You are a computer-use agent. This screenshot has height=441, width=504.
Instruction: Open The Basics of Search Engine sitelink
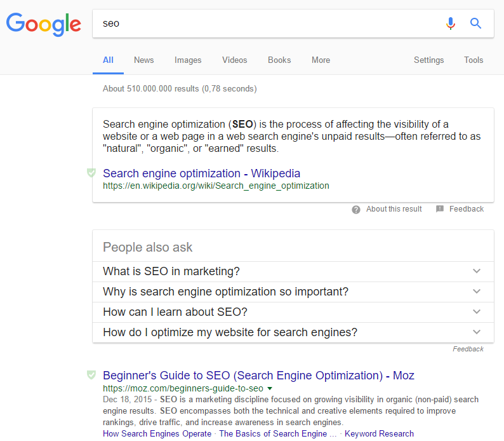(x=278, y=433)
